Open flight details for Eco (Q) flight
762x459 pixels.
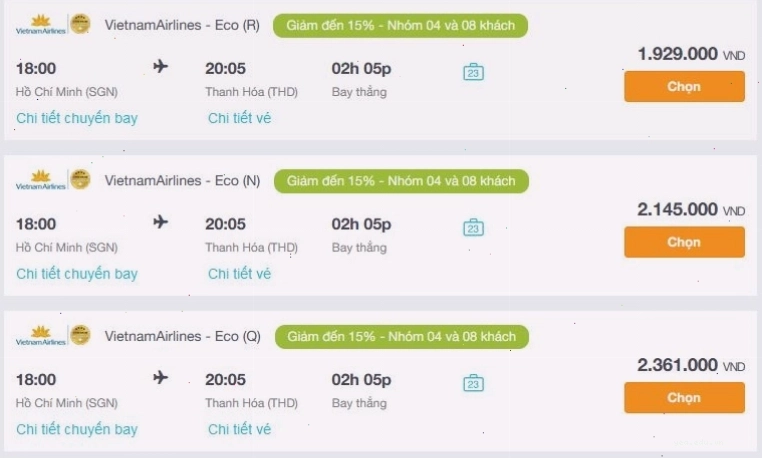pos(77,429)
